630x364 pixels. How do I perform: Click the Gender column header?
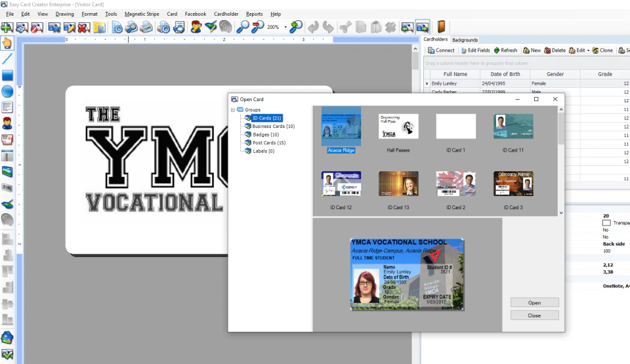pyautogui.click(x=555, y=74)
